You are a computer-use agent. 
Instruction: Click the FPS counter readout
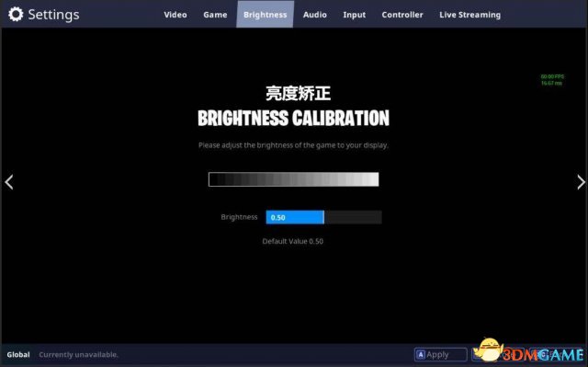coord(552,79)
